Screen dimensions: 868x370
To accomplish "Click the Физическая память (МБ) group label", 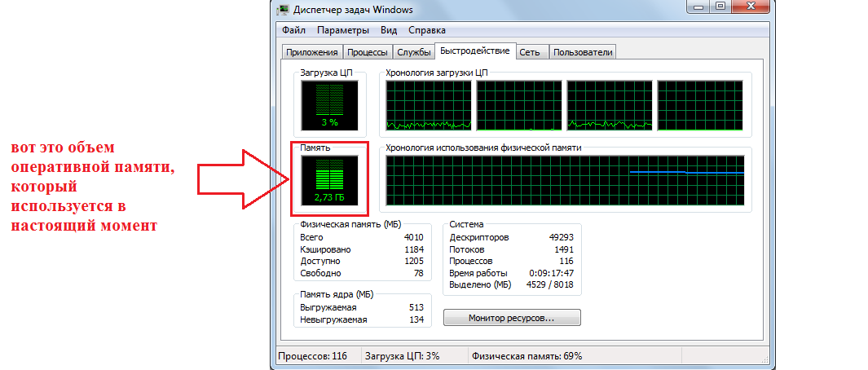I will point(350,224).
